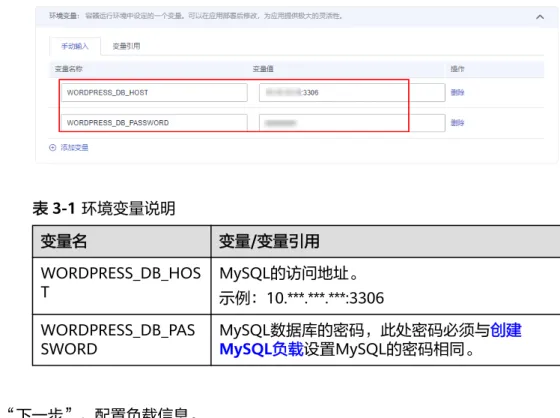The height and width of the screenshot is (418, 560).
Task: Click the variable value field ending in :3306
Action: 352,93
